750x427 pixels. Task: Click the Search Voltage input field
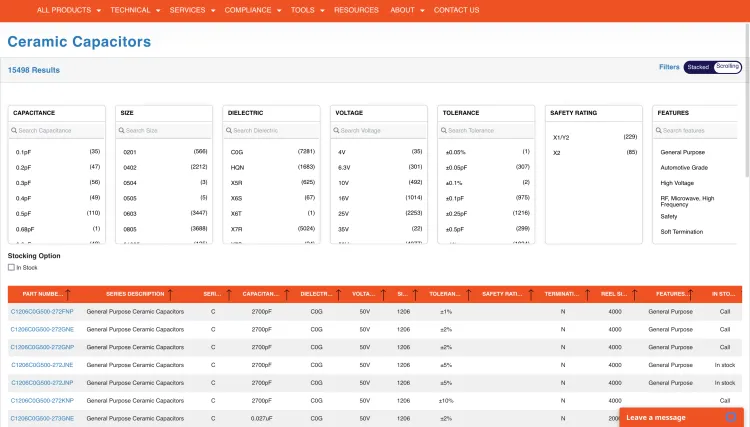click(379, 131)
